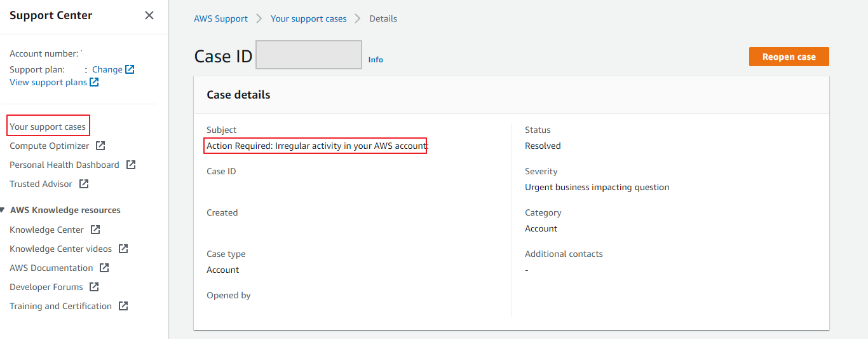Image resolution: width=868 pixels, height=339 pixels.
Task: Open Developer Forums link
Action: (46, 287)
